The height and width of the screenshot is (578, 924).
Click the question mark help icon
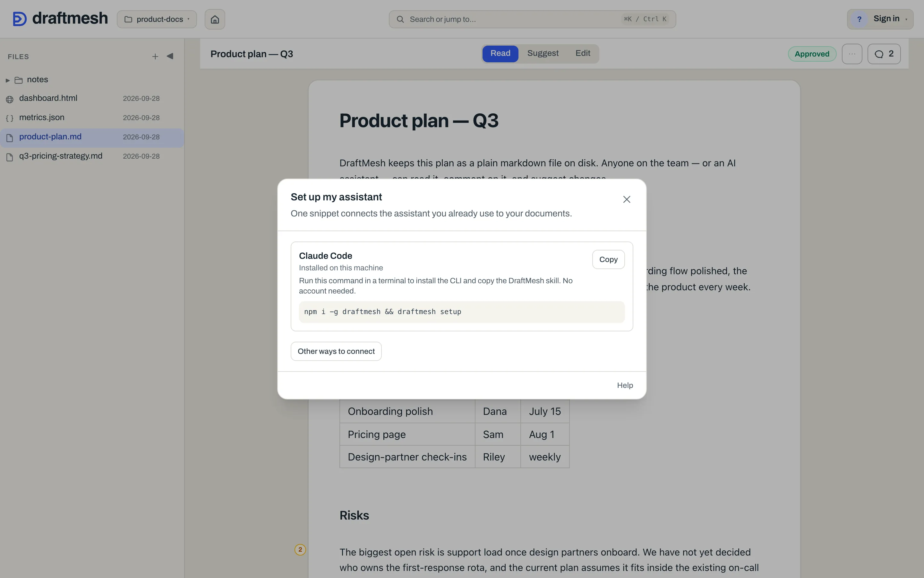point(859,19)
